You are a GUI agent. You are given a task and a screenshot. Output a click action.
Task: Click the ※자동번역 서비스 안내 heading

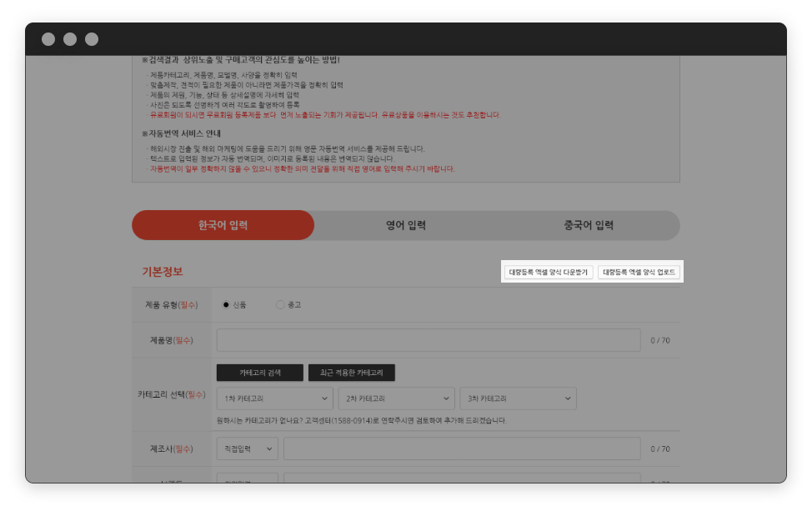click(x=181, y=133)
